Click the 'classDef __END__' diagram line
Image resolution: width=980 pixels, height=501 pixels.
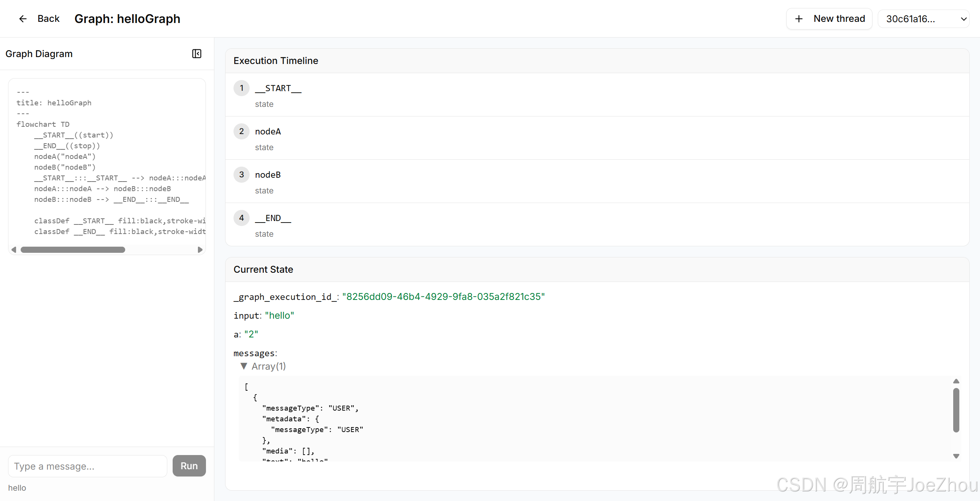pyautogui.click(x=120, y=231)
